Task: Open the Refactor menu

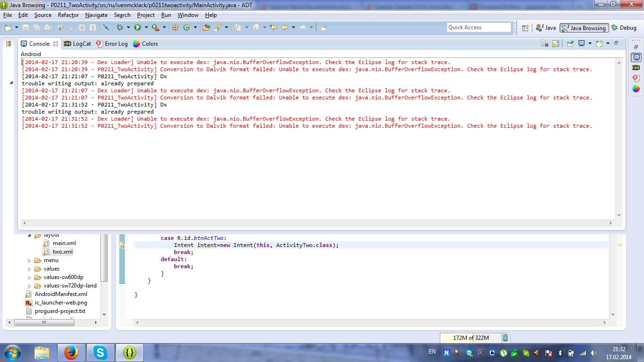Action: [68, 15]
